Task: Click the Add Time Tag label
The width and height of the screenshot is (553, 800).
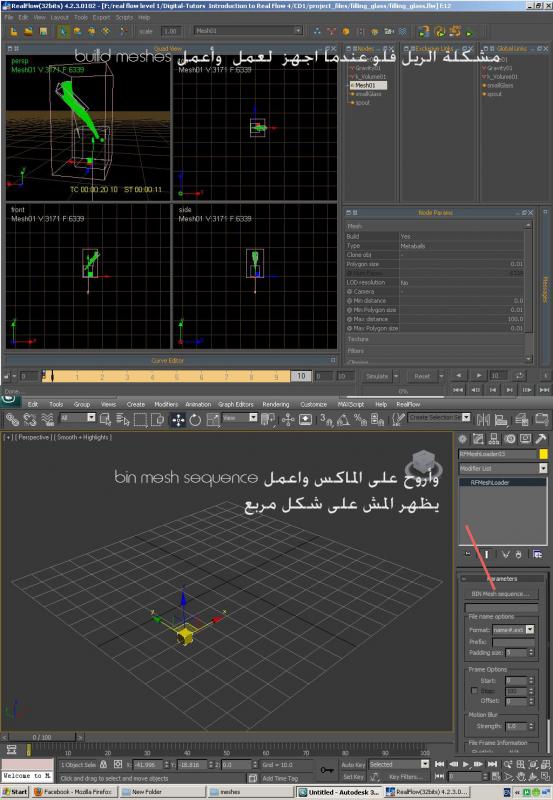Action: tap(280, 779)
